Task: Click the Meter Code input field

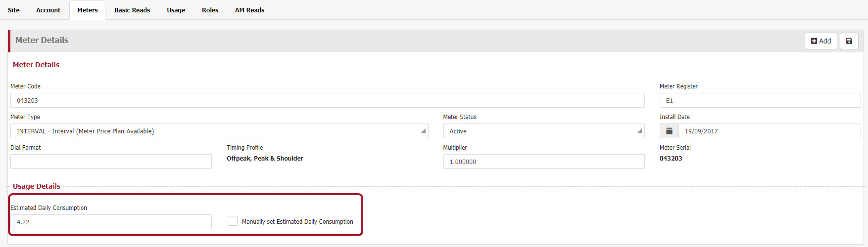Action: [327, 100]
